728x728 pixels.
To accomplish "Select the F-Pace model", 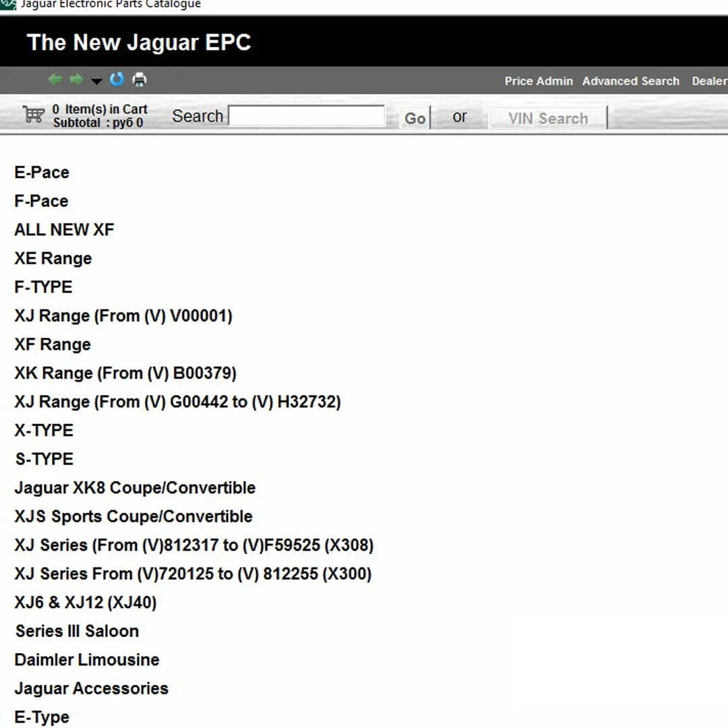I will [x=41, y=201].
